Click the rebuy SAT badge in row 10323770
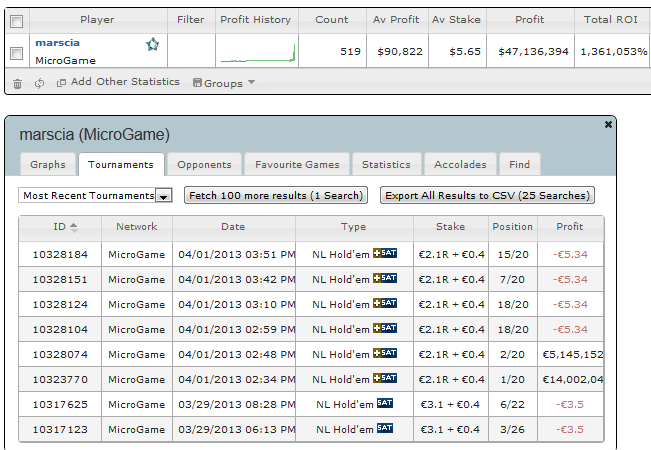 384,378
